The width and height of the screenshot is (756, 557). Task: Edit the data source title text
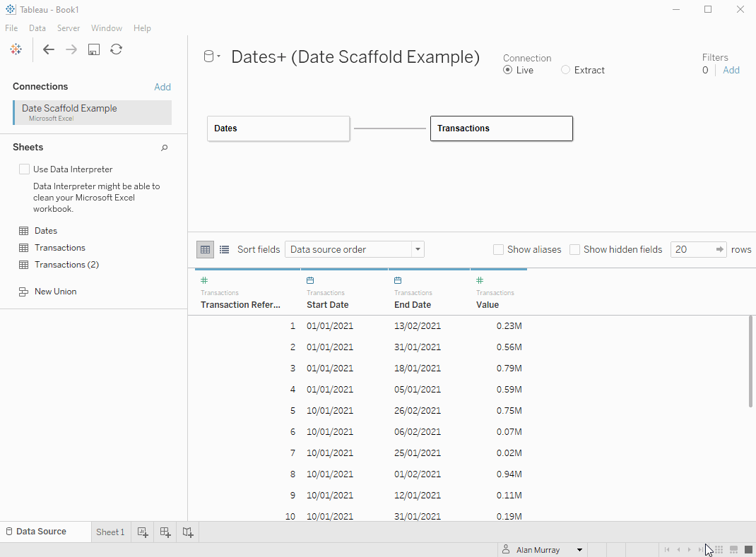[355, 57]
